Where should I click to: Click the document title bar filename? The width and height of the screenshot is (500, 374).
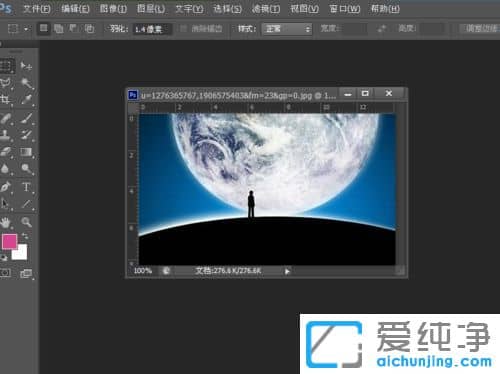click(x=238, y=96)
